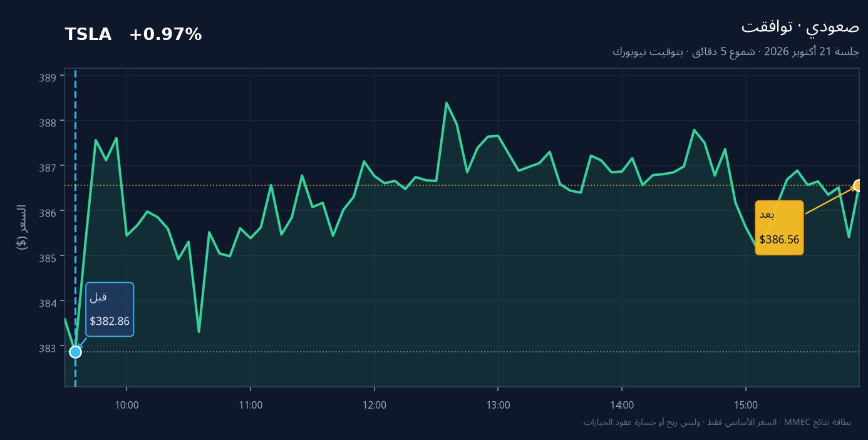Select the blue $382.86 label box
Viewport: 868px width, 440px height.
click(110, 309)
